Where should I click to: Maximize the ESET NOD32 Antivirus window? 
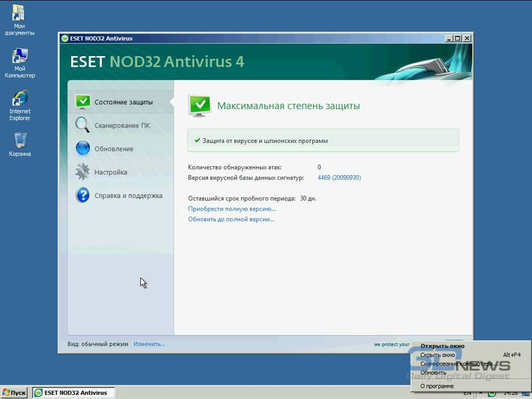(457, 38)
